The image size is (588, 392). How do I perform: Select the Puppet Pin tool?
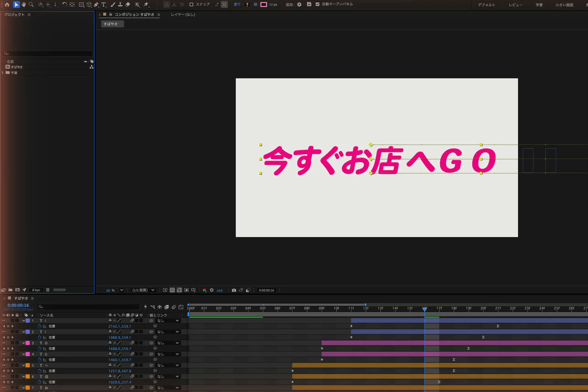click(146, 5)
